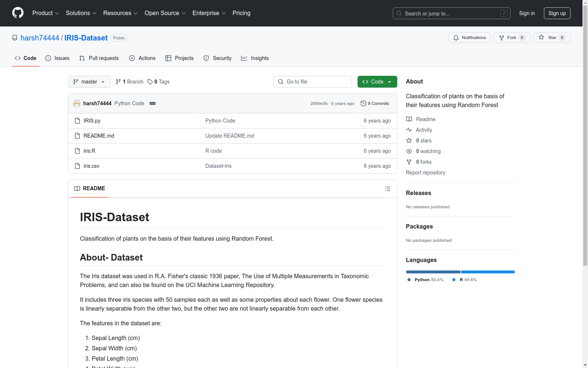Open the Update README.md commit message

[230, 136]
